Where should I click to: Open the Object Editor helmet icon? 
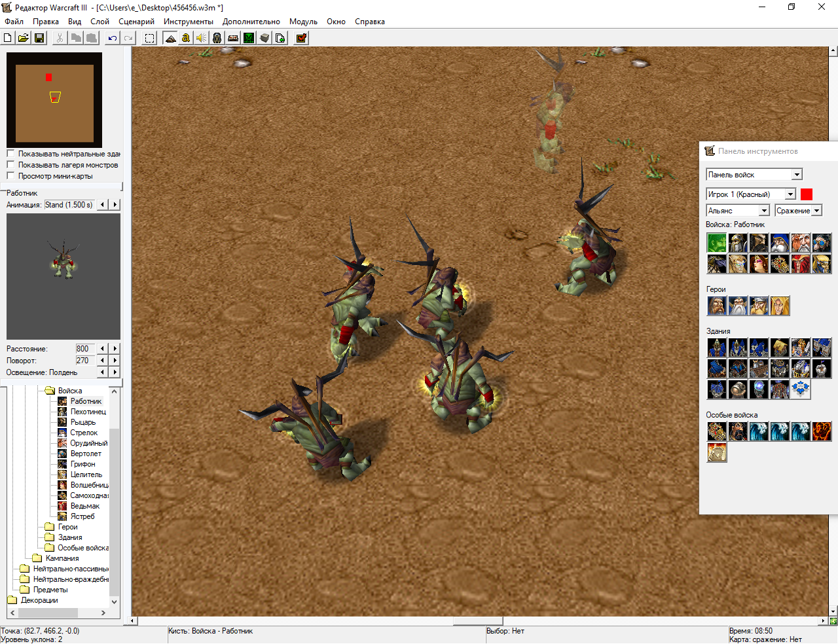tap(217, 38)
